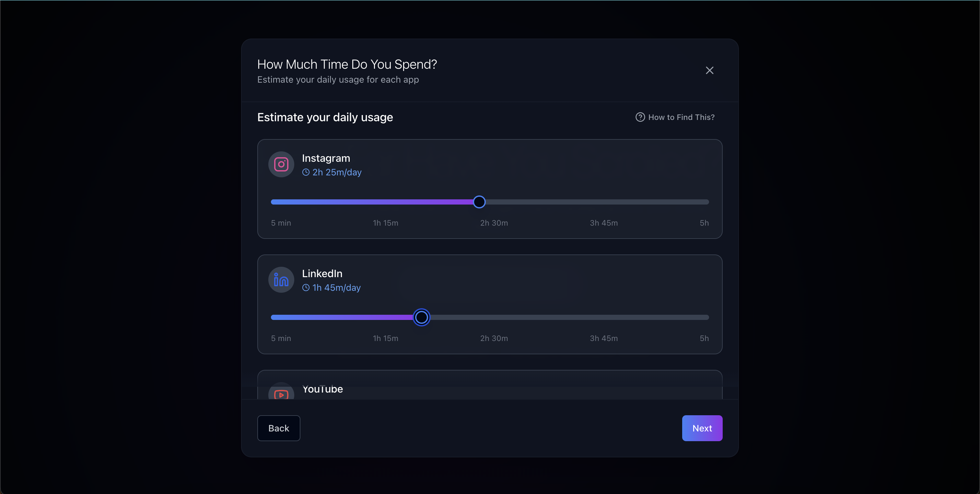This screenshot has height=494, width=980.
Task: Click Instagram's 3h 45m scale label
Action: (603, 223)
